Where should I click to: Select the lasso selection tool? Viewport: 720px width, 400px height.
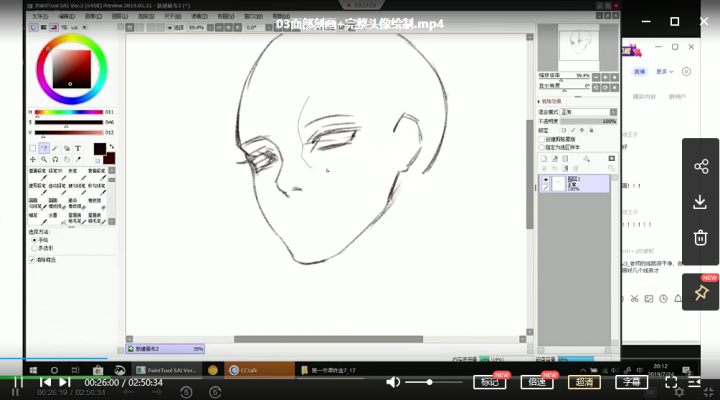44,148
